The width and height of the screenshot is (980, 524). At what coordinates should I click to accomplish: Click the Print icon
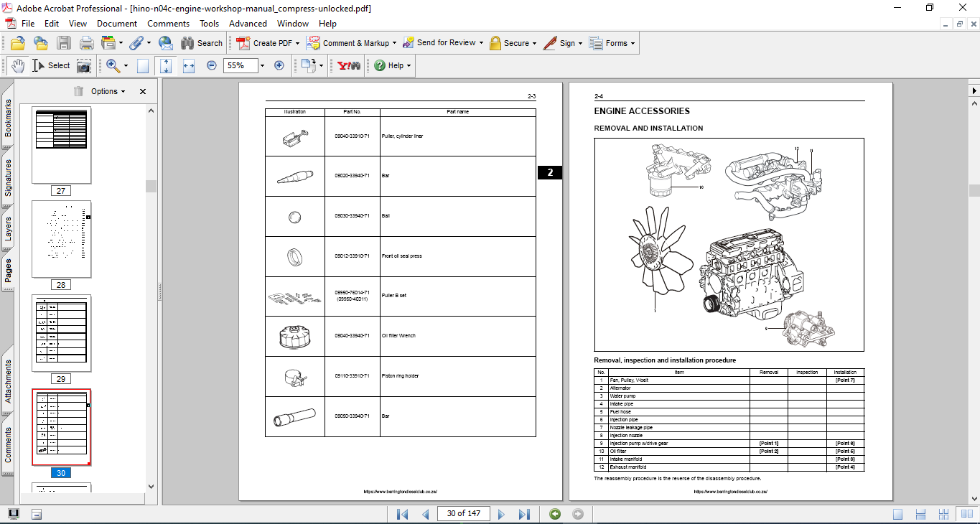[87, 43]
